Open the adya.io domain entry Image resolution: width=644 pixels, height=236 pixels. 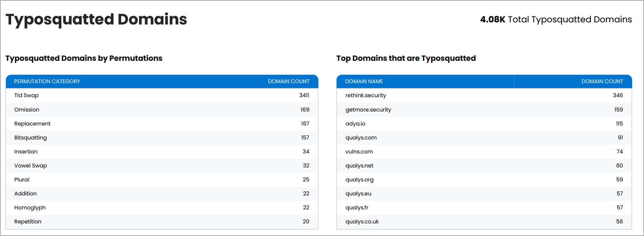tap(355, 124)
